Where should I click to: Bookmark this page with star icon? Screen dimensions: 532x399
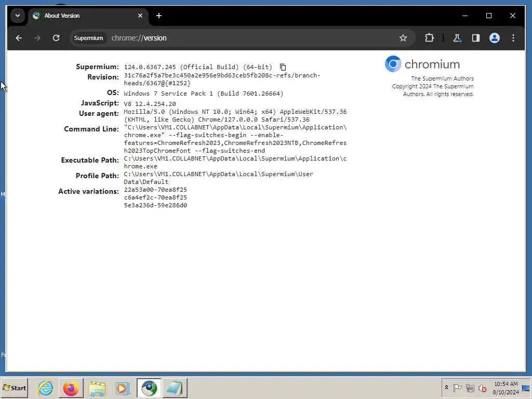(403, 38)
